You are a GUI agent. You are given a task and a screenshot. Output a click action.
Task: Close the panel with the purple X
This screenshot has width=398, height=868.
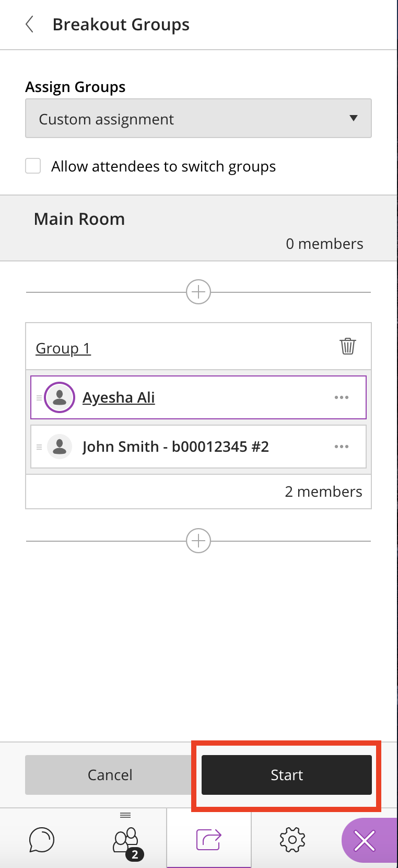[365, 841]
